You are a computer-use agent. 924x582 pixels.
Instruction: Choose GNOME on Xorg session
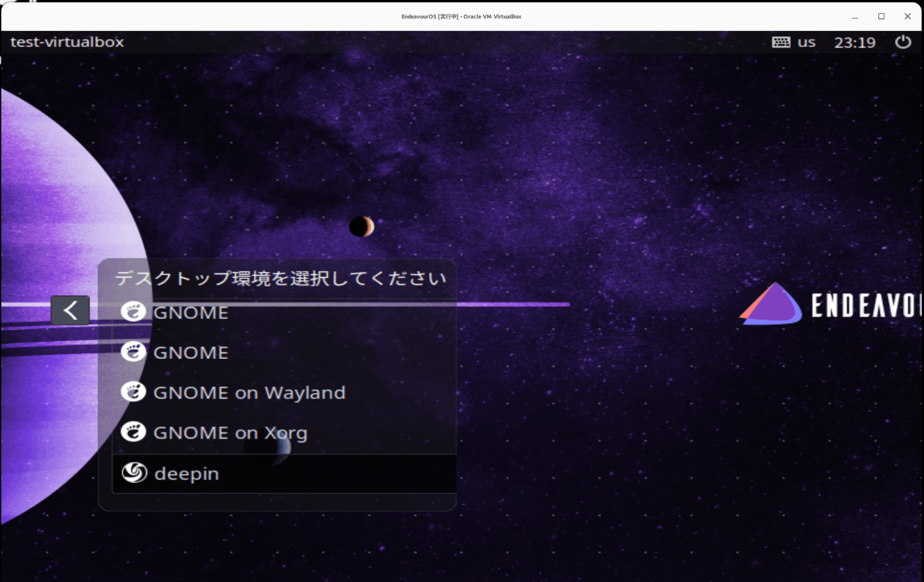coord(284,433)
